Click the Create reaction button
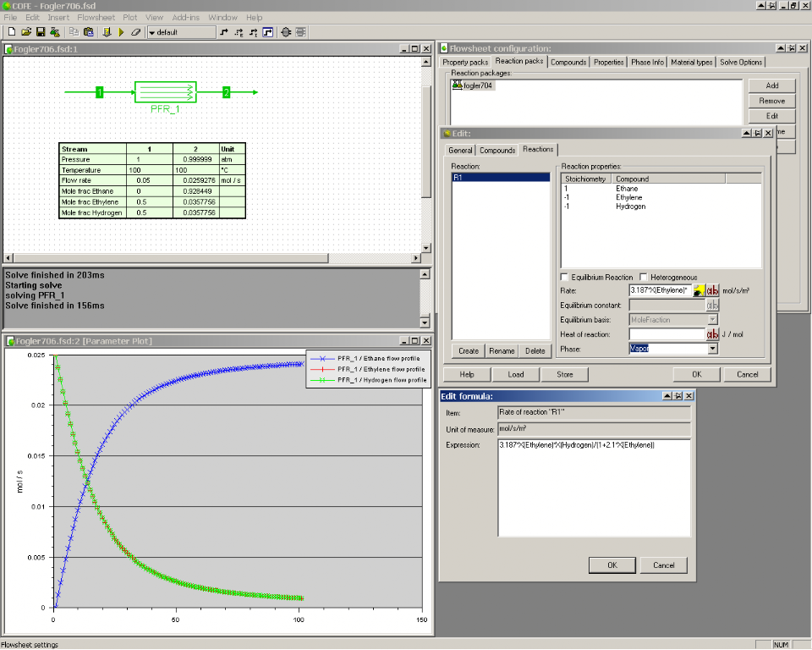This screenshot has width=812, height=650. [x=468, y=351]
